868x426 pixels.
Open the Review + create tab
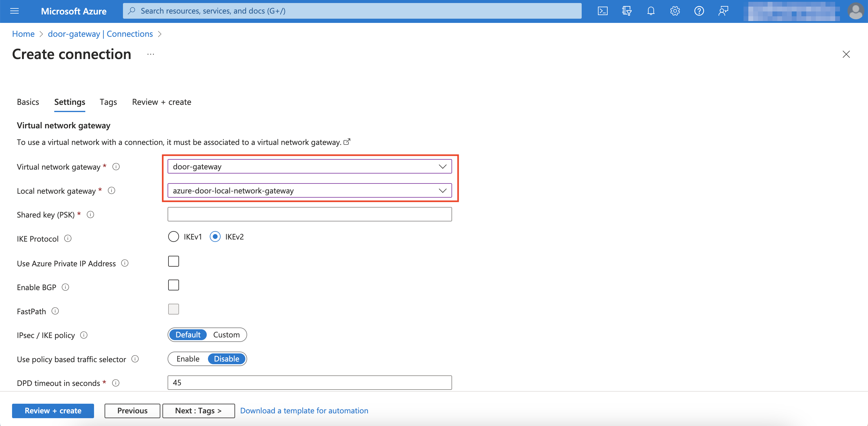[162, 102]
